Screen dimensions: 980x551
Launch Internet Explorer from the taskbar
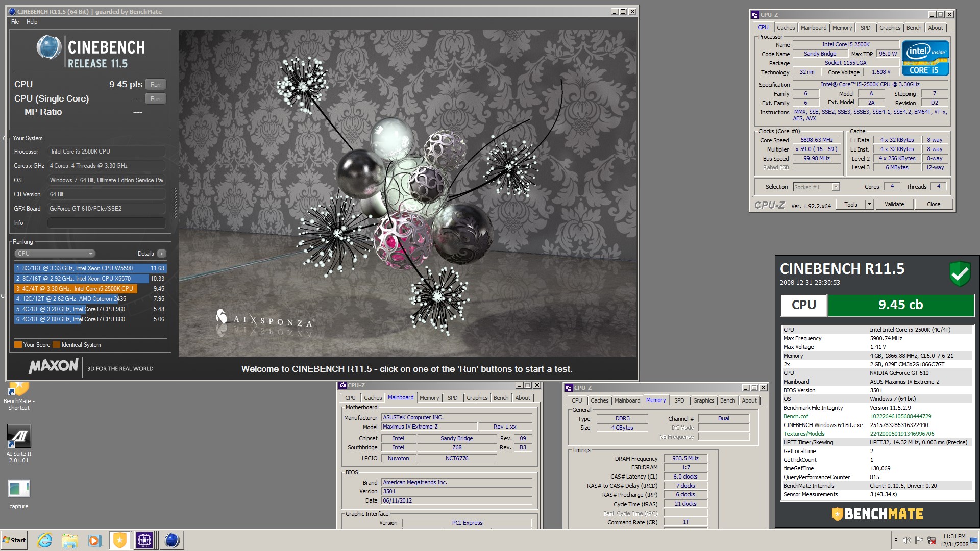tap(45, 540)
